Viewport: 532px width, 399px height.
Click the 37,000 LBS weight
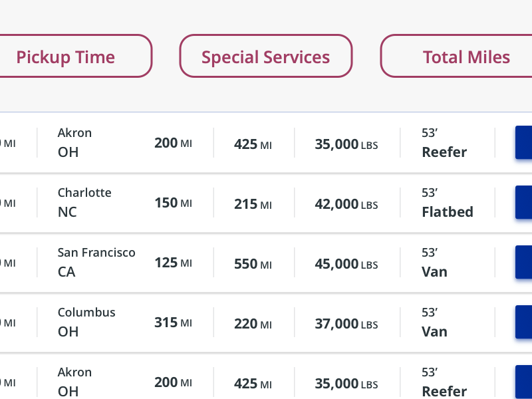346,324
